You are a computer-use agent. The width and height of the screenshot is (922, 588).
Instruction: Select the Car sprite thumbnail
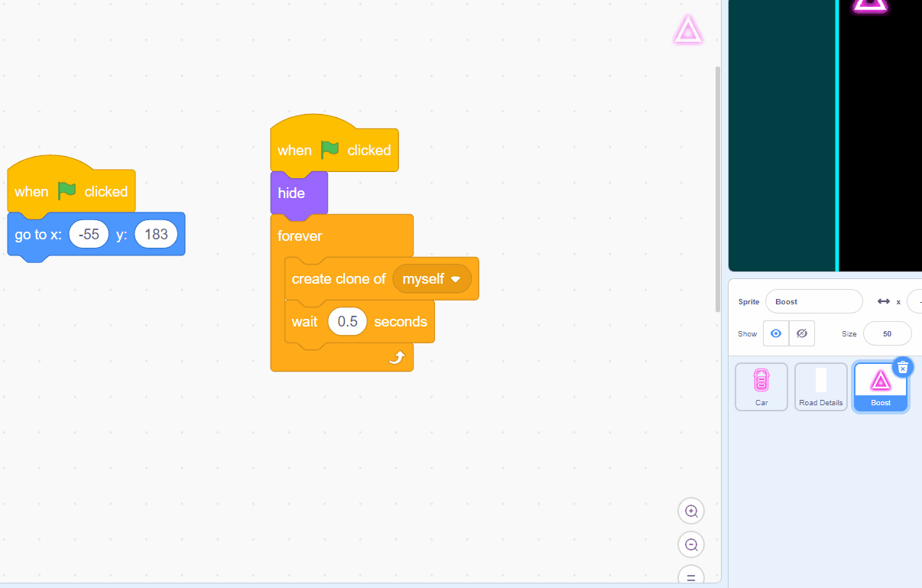click(x=761, y=387)
